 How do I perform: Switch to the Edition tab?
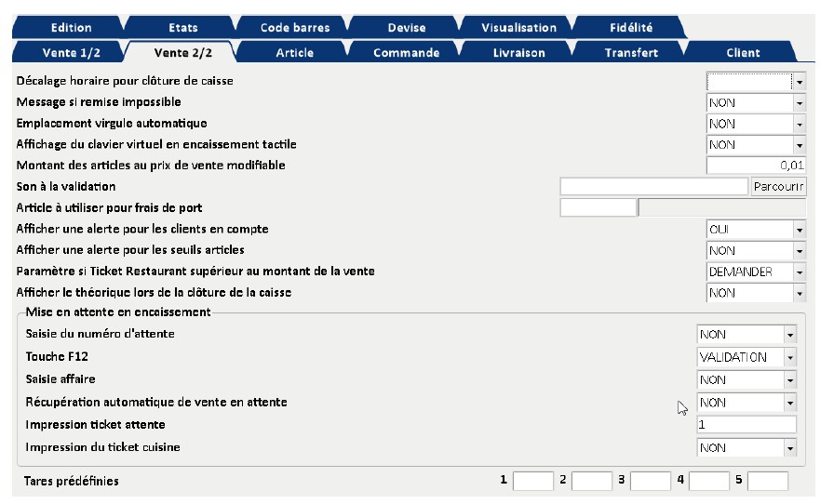pyautogui.click(x=72, y=28)
